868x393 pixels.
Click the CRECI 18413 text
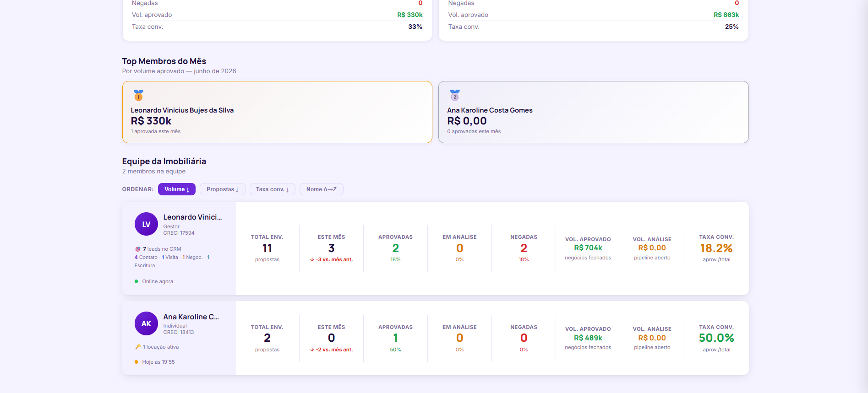(178, 332)
